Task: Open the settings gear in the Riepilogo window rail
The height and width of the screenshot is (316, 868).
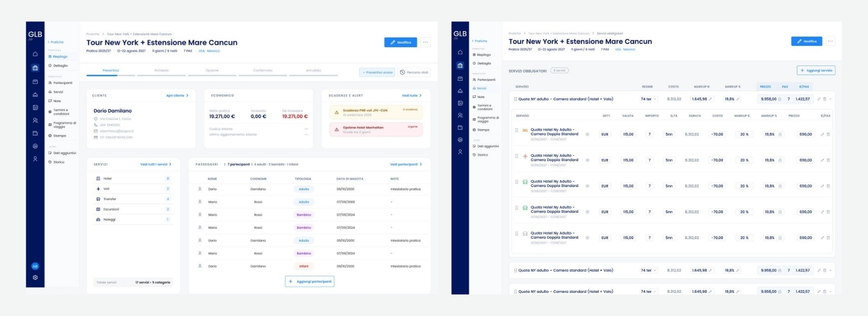Action: click(35, 278)
